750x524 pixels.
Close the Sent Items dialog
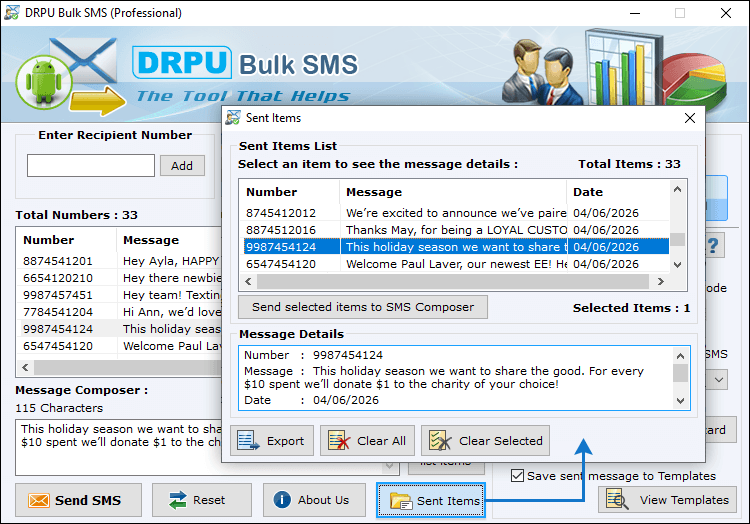[x=689, y=118]
